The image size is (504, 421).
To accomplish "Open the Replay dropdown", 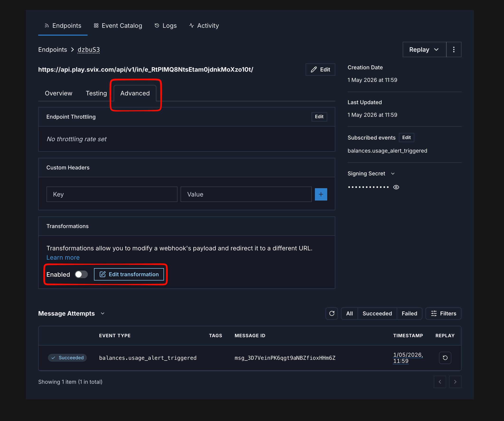I will pyautogui.click(x=424, y=50).
